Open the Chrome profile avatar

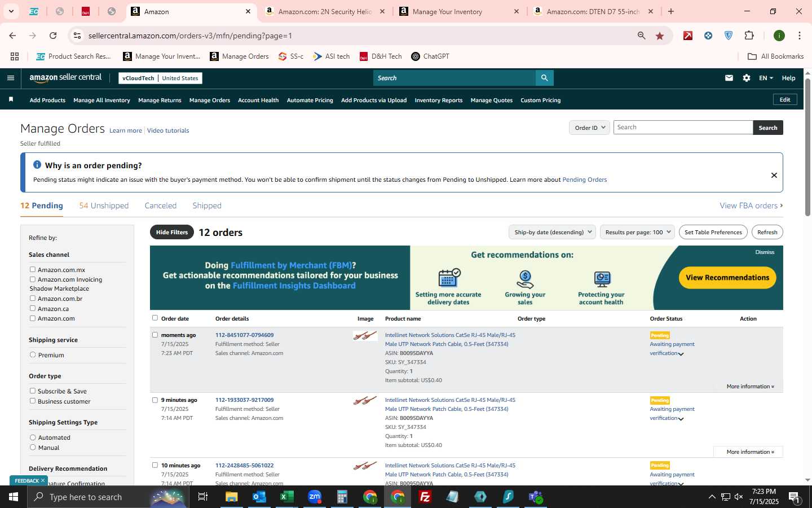click(779, 36)
